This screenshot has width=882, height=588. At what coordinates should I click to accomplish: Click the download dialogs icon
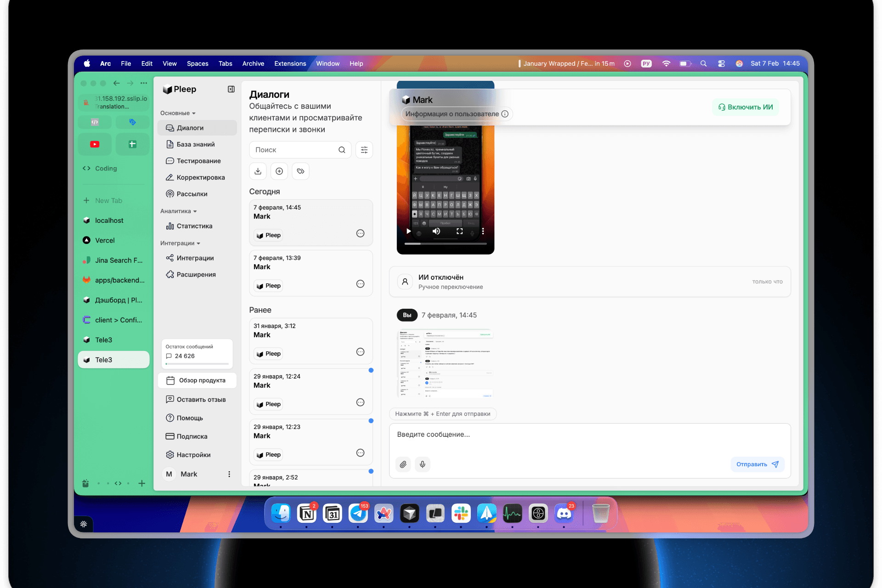pos(258,171)
